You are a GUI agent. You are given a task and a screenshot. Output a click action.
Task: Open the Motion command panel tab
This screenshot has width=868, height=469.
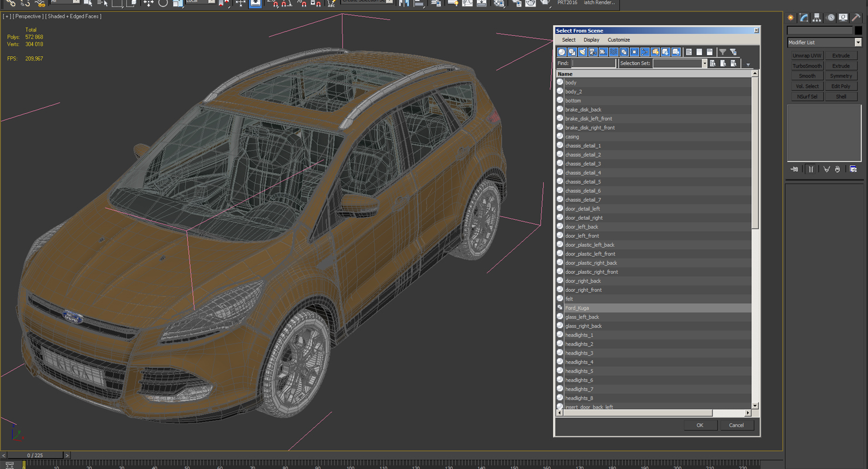click(x=830, y=18)
